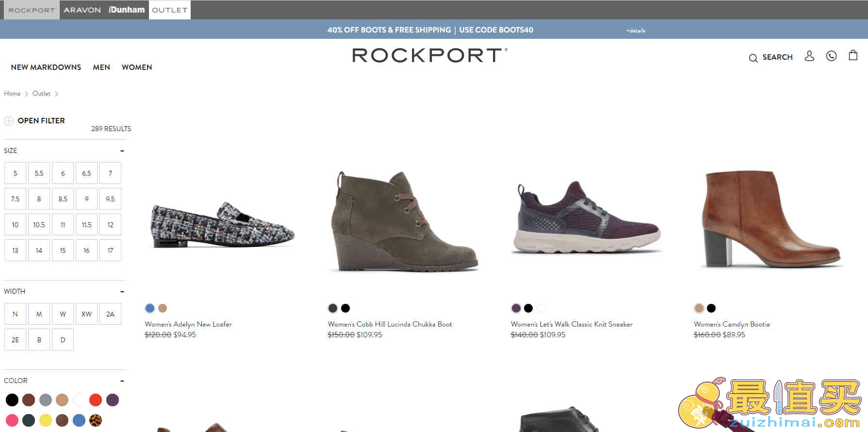
Task: Switch to the Dunham brand tab
Action: (x=127, y=10)
